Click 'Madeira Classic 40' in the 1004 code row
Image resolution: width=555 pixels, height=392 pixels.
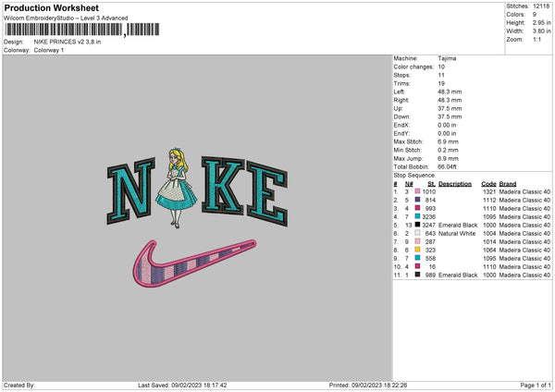point(524,234)
